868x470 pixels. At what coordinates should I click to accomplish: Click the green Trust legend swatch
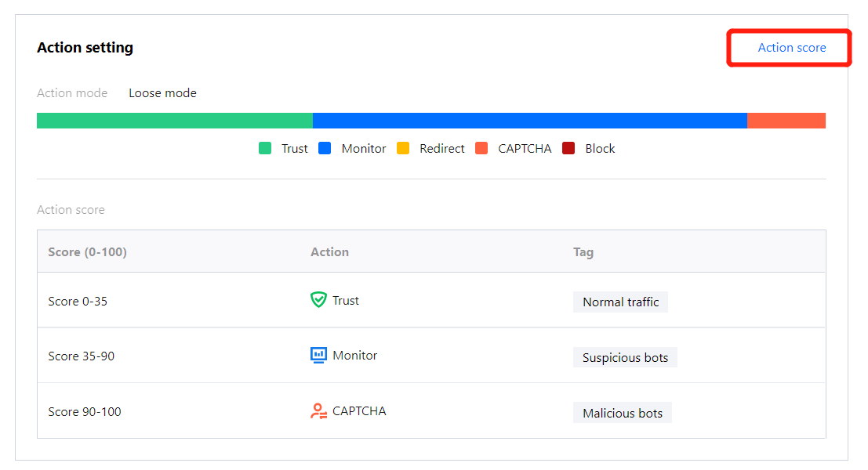tap(265, 148)
